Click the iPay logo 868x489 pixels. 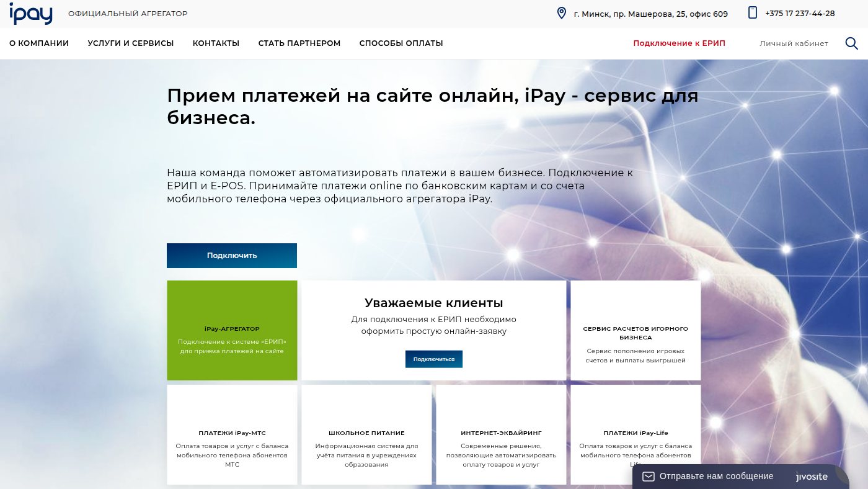(30, 13)
